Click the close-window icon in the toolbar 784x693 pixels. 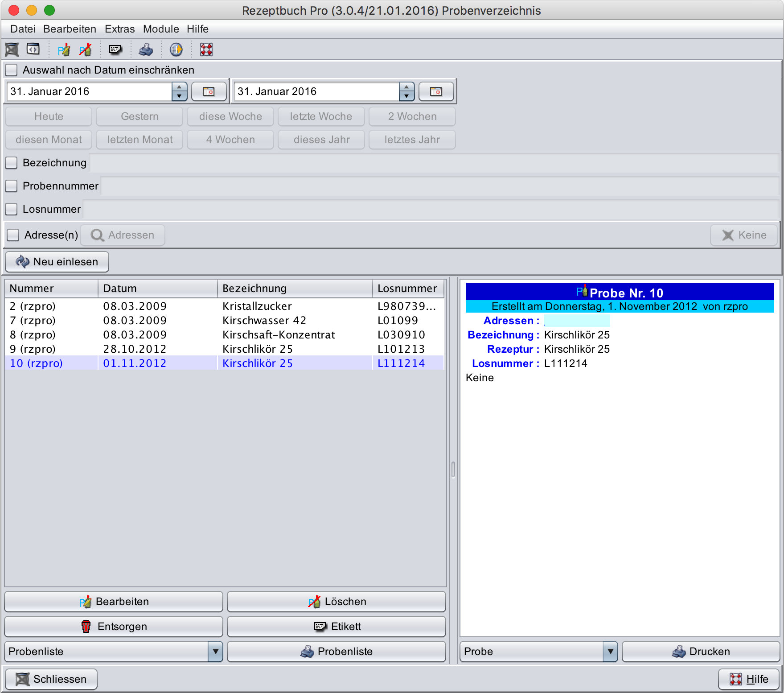[12, 49]
